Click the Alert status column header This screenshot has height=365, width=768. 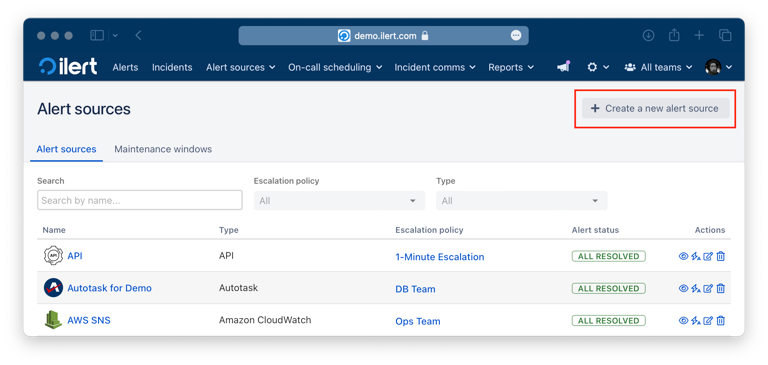(x=595, y=230)
